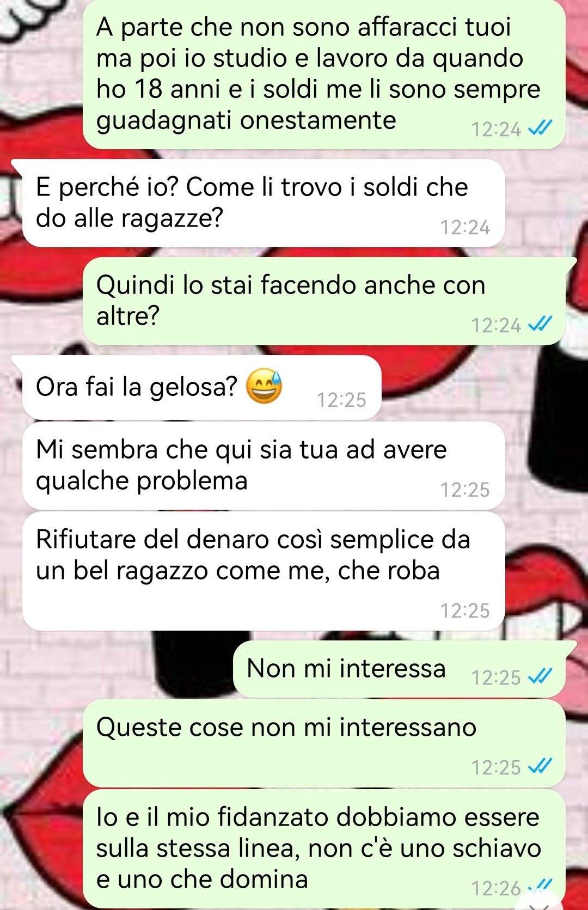
Task: Select the short 'Non mi interessa' reply
Action: tap(399, 669)
